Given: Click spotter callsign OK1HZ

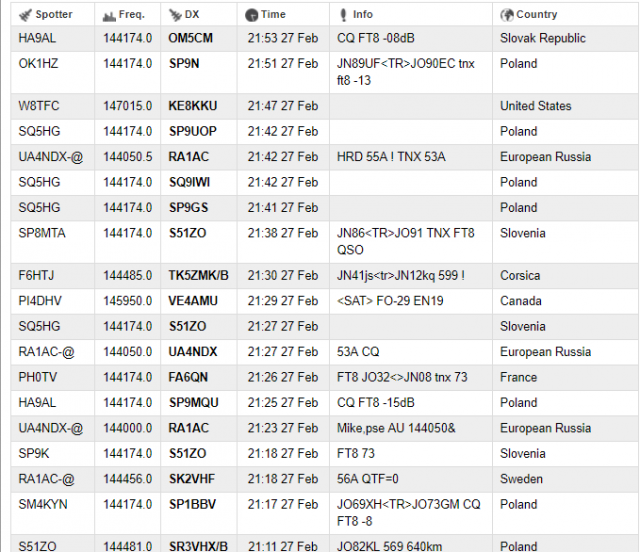Looking at the screenshot, I should [x=39, y=63].
